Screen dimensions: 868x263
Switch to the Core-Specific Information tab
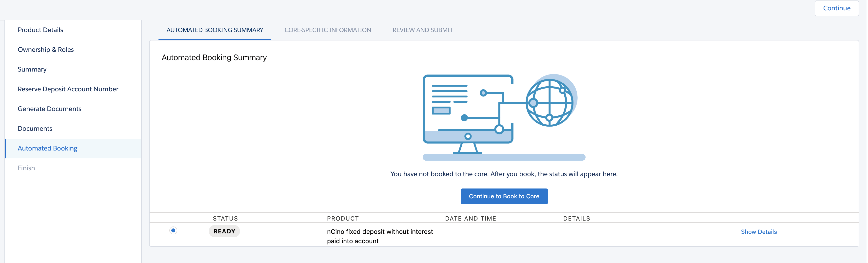328,30
